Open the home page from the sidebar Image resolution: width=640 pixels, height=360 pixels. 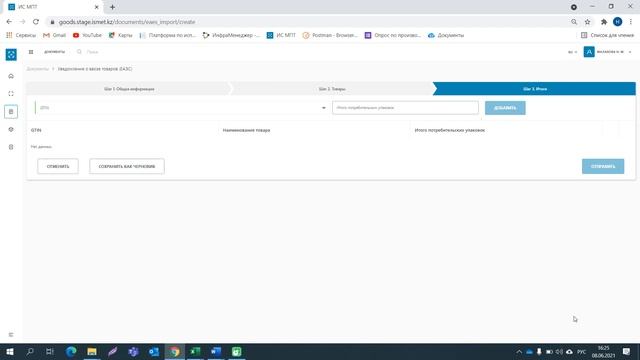click(x=11, y=76)
